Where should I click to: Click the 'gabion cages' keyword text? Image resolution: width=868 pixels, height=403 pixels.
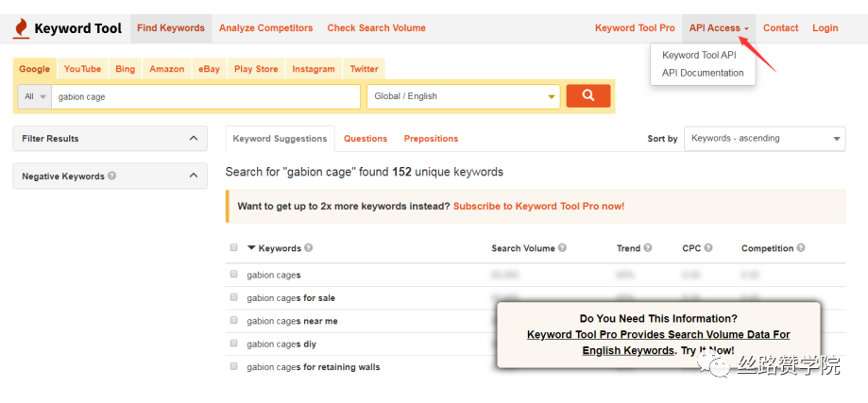pos(274,275)
